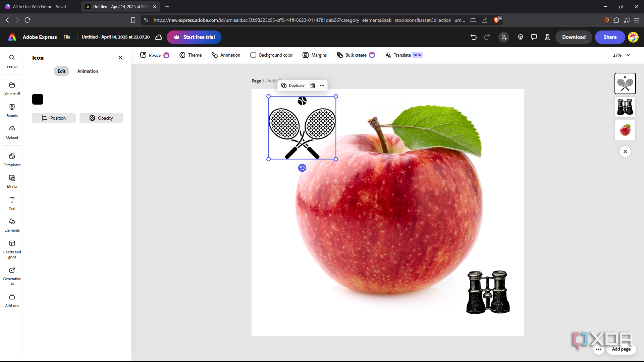
Task: Open Charts and grids panel
Action: pos(12,250)
